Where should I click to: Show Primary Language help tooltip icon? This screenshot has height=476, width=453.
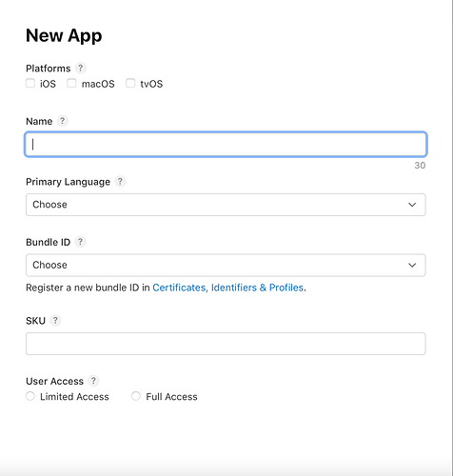pyautogui.click(x=120, y=182)
